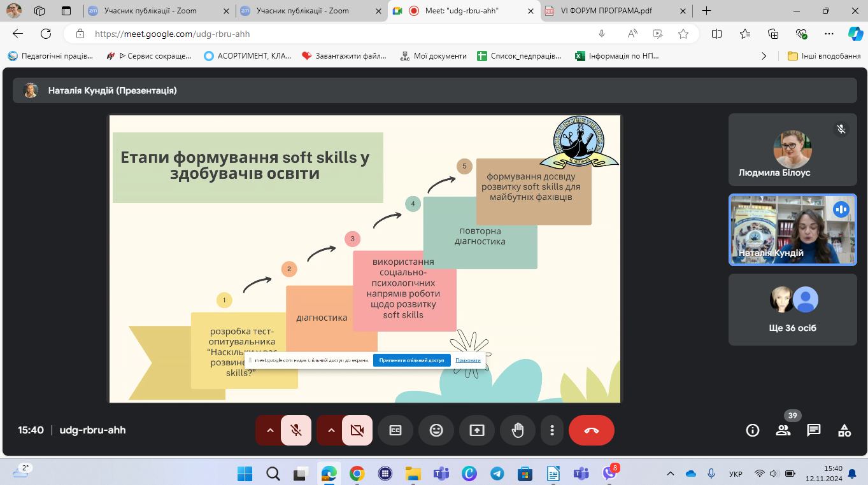This screenshot has width=868, height=485.
Task: Toggle the camera off button
Action: [x=357, y=430]
